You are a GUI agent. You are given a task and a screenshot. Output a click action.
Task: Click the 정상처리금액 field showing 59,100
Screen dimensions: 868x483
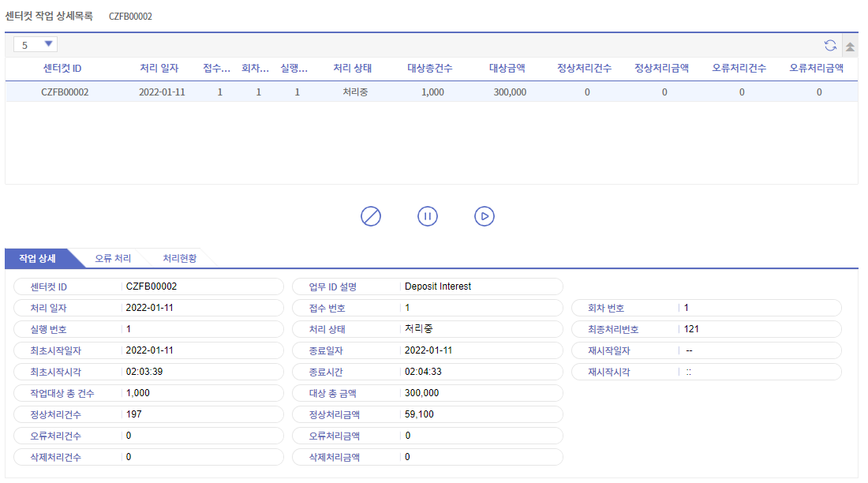coord(428,415)
